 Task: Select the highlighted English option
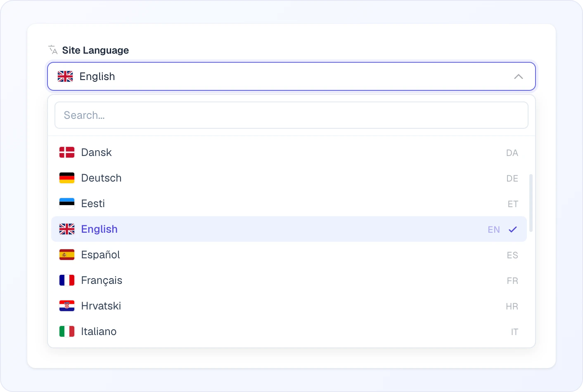point(289,229)
